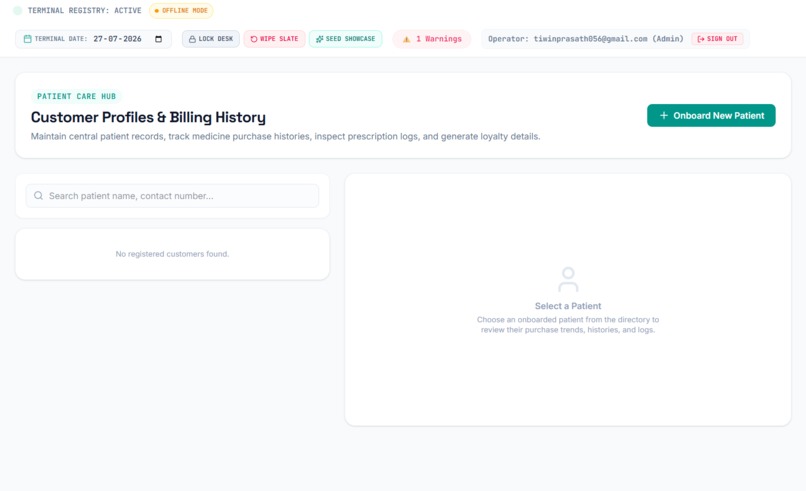806x491 pixels.
Task: Click the Offline Mode badge
Action: (x=181, y=10)
